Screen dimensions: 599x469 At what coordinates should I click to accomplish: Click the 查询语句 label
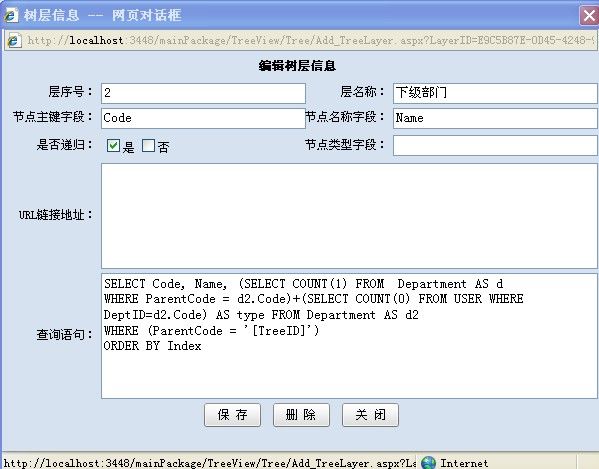coord(65,335)
